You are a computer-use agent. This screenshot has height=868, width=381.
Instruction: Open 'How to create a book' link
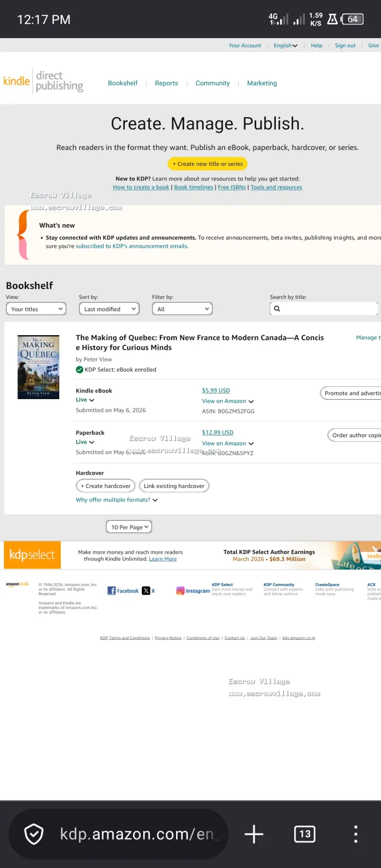click(141, 187)
